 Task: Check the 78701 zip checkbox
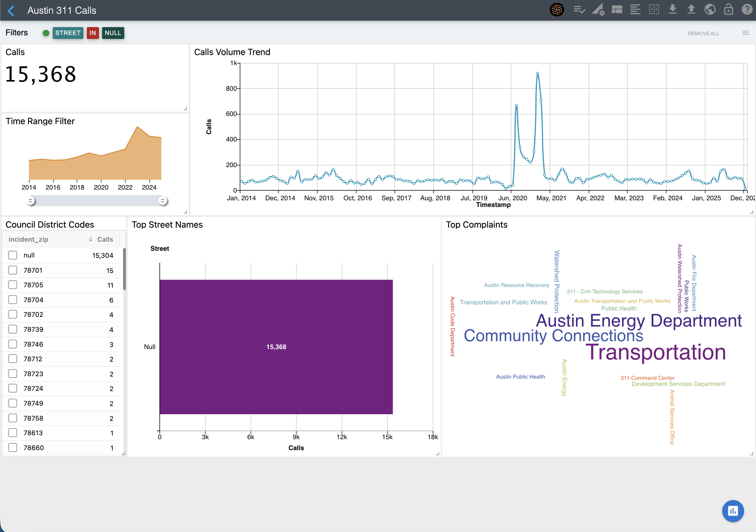pyautogui.click(x=13, y=270)
